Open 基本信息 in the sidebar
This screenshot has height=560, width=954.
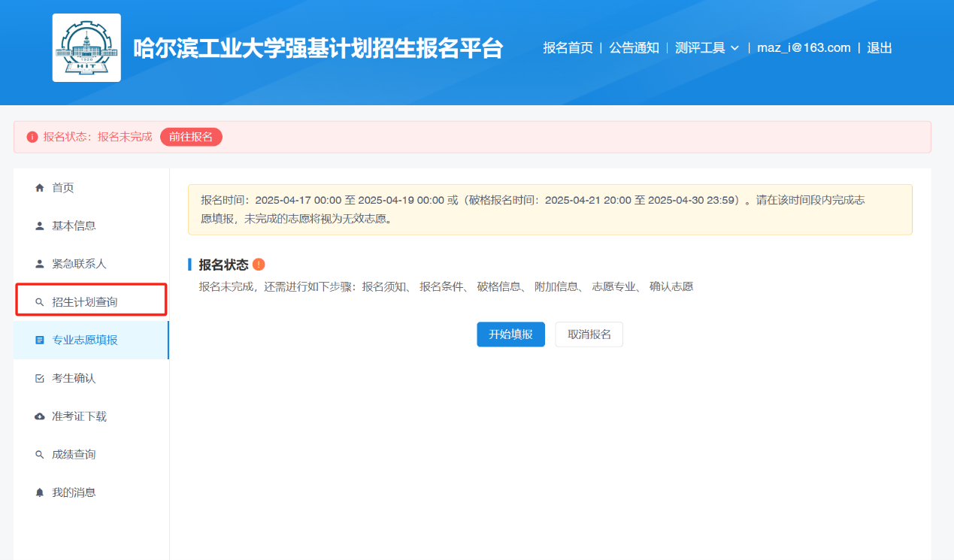(91, 226)
